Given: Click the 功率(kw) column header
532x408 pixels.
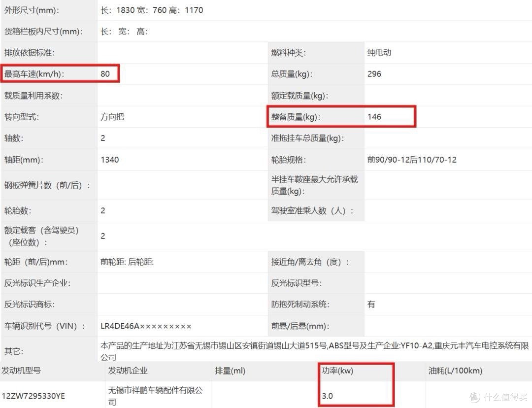Looking at the screenshot, I should (337, 371).
